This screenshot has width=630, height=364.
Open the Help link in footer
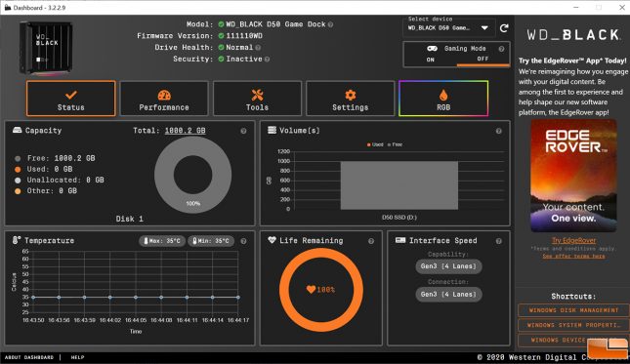pyautogui.click(x=77, y=357)
